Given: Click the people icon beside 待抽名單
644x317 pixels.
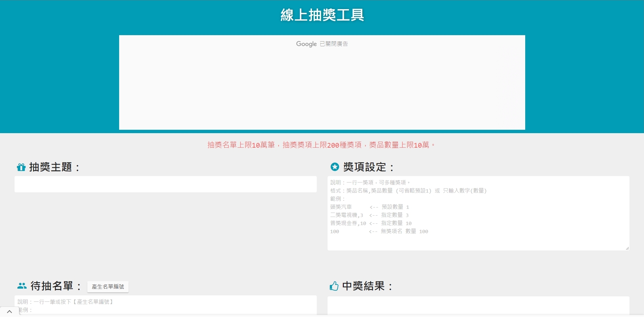Looking at the screenshot, I should click(x=22, y=286).
